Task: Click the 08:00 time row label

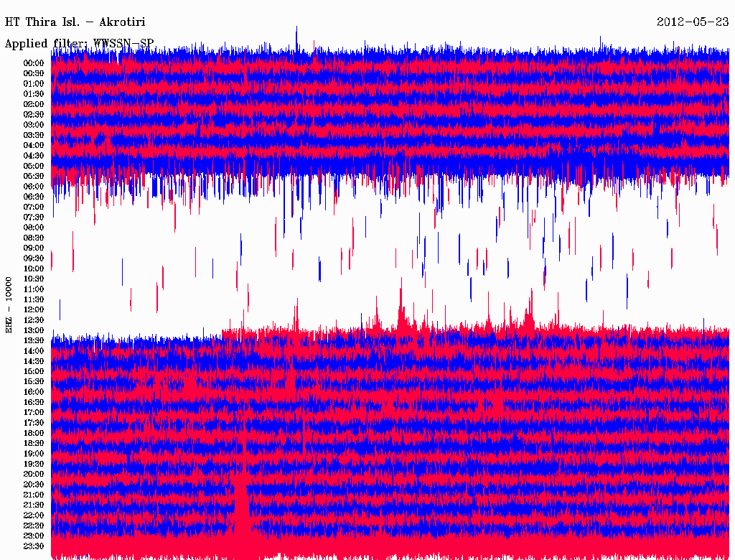Action: click(x=34, y=228)
